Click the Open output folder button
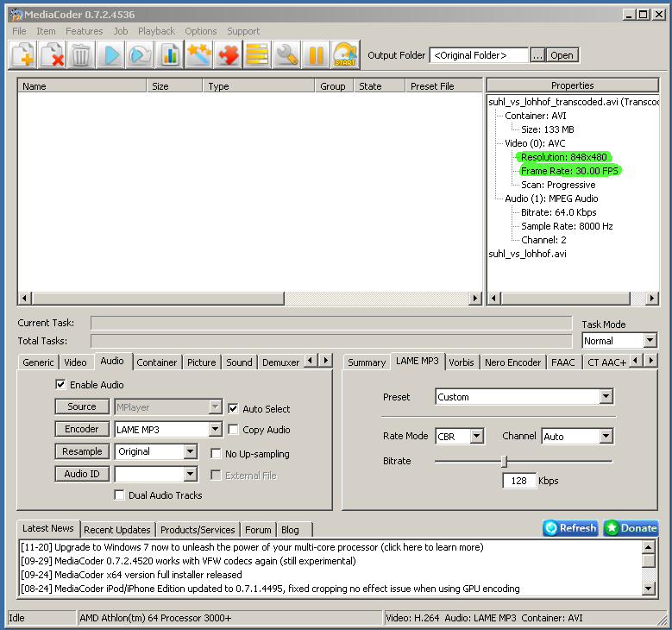This screenshot has width=672, height=630. (x=562, y=55)
